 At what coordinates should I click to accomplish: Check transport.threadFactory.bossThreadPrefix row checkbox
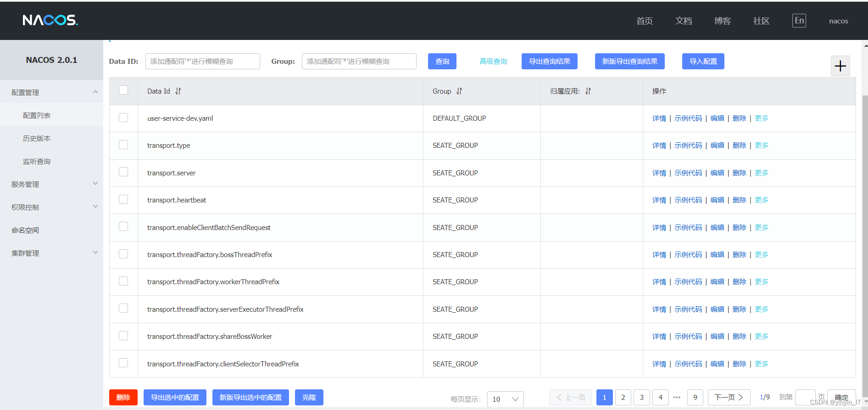point(123,254)
